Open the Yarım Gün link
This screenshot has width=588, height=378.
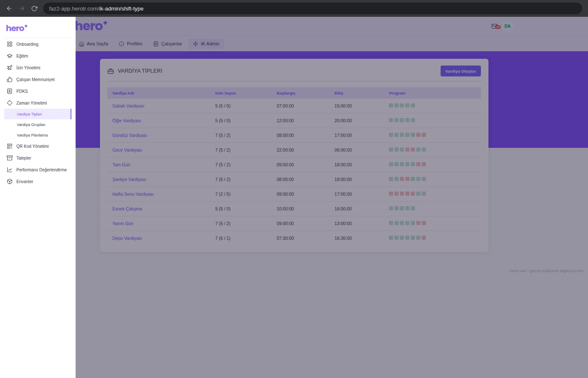coord(123,223)
